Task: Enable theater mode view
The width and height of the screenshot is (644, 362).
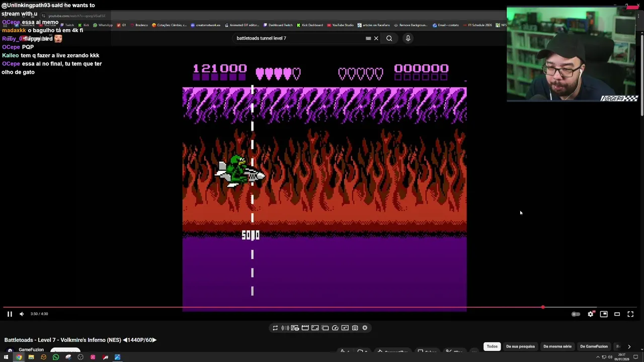Action: tap(617, 314)
